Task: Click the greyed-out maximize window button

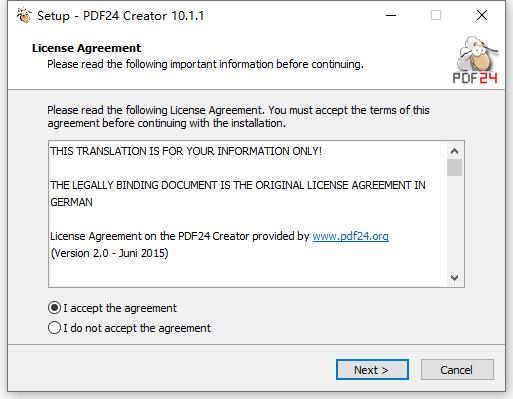Action: (436, 15)
